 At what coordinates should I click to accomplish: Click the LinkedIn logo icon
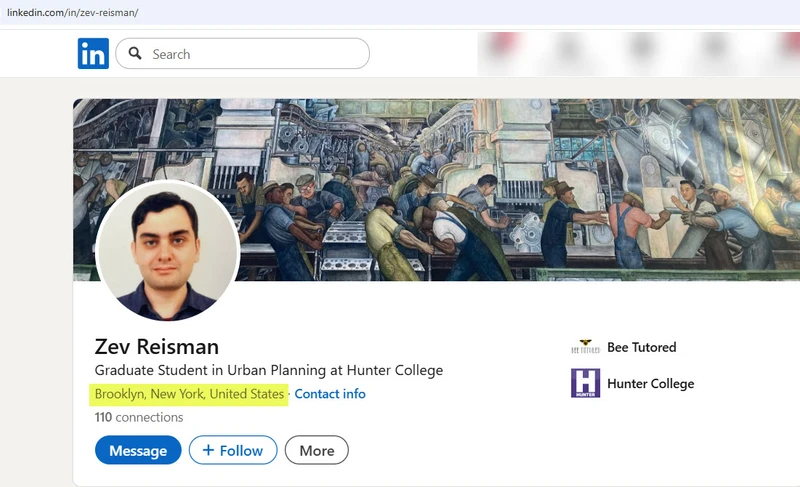click(93, 54)
